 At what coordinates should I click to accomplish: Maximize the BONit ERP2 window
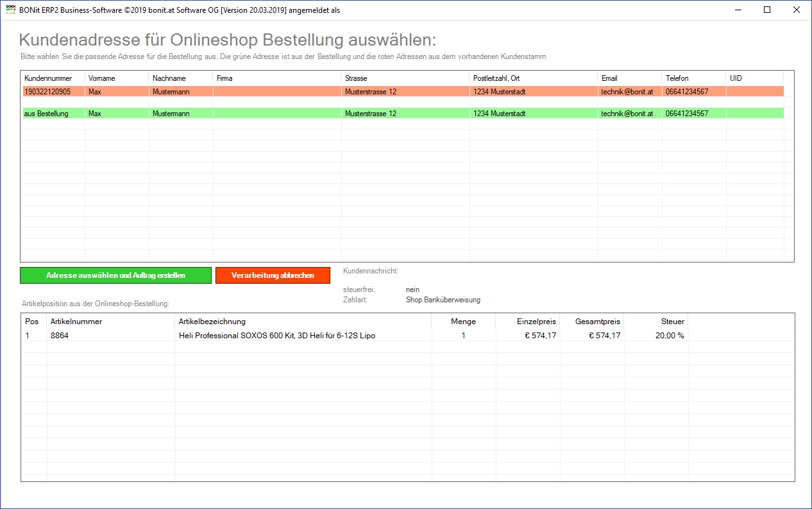pos(767,10)
